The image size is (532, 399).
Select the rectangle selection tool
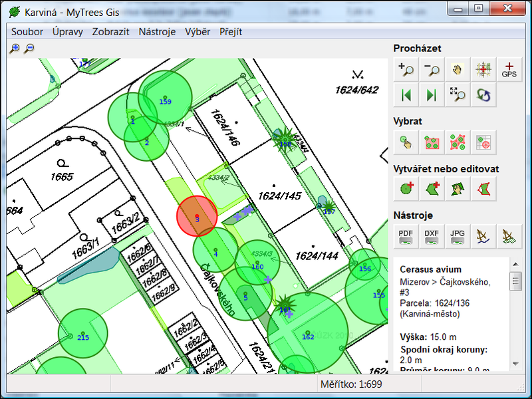(x=432, y=142)
